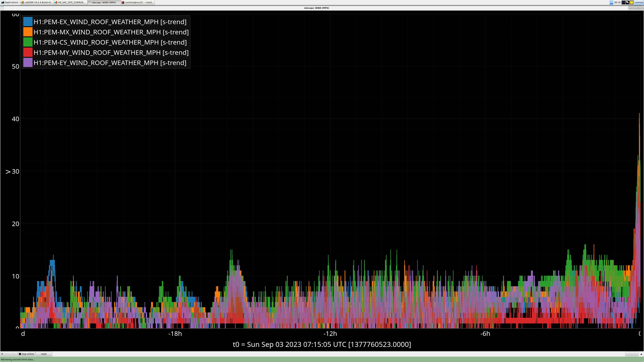Click the greyed start online button
644x362 pixels.
[x=9, y=354]
